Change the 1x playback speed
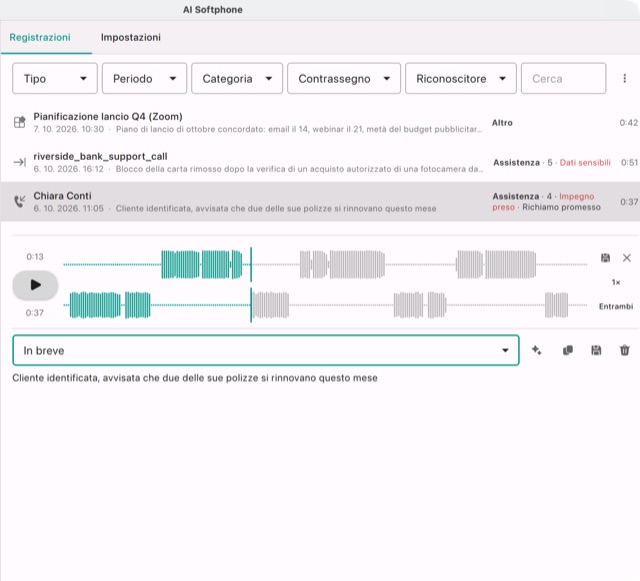This screenshot has width=640, height=581. point(616,282)
